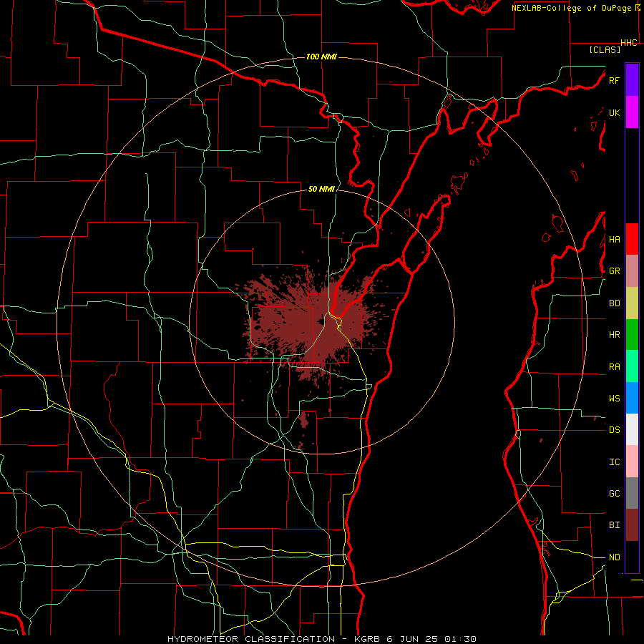Click the 50 NMI range ring label
This screenshot has width=644, height=644.
point(321,189)
